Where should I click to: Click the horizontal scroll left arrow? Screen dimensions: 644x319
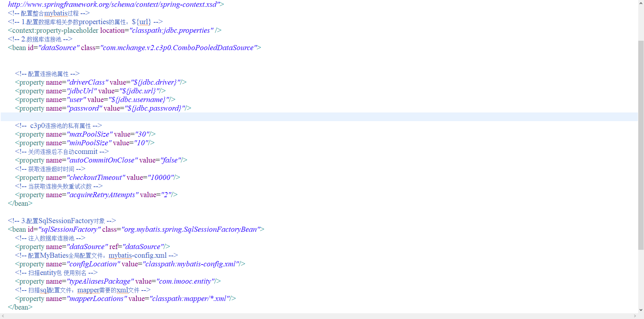(x=3, y=316)
